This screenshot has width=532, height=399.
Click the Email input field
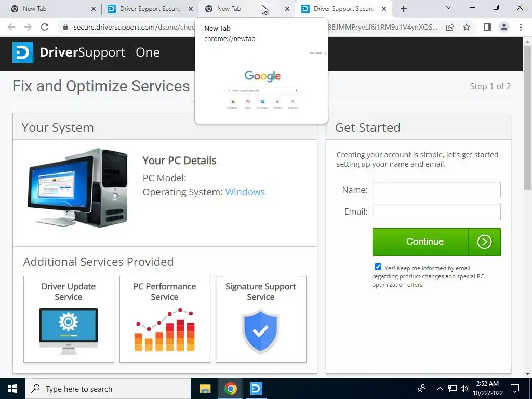pyautogui.click(x=436, y=212)
